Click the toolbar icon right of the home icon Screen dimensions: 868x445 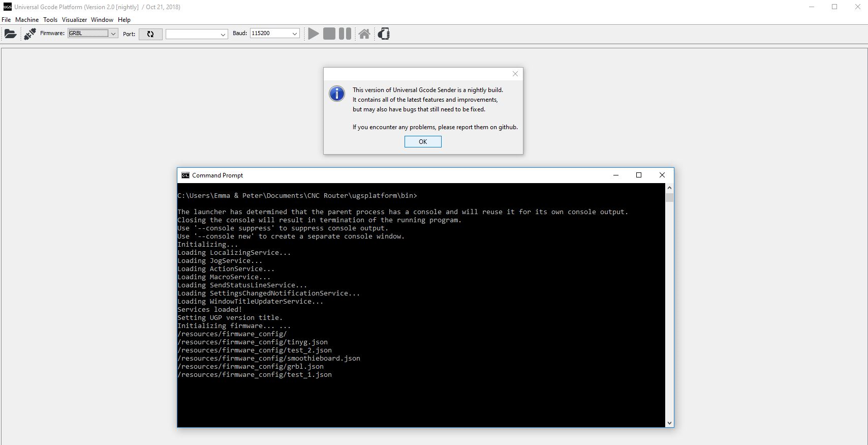(x=384, y=34)
